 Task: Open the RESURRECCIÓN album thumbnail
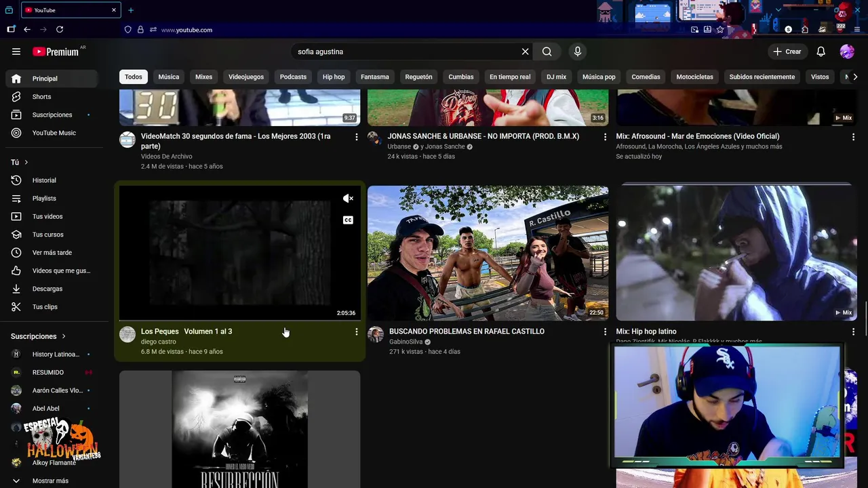click(239, 430)
